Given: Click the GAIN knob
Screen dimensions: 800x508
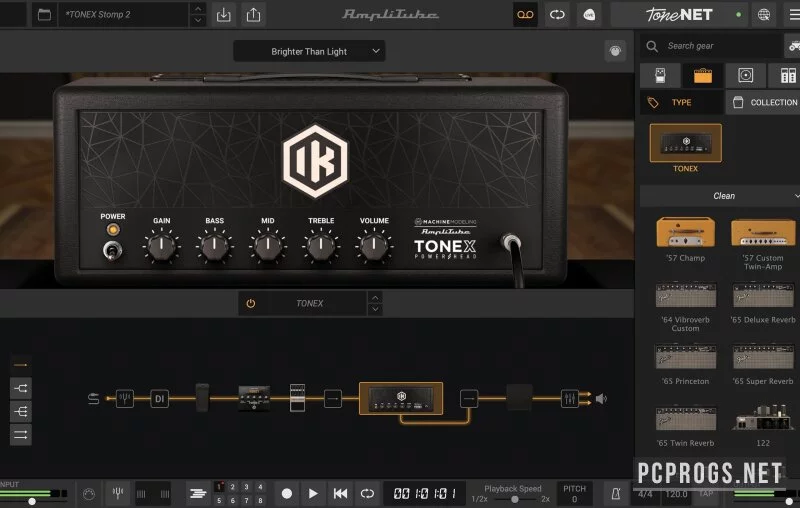Looking at the screenshot, I should click(161, 245).
